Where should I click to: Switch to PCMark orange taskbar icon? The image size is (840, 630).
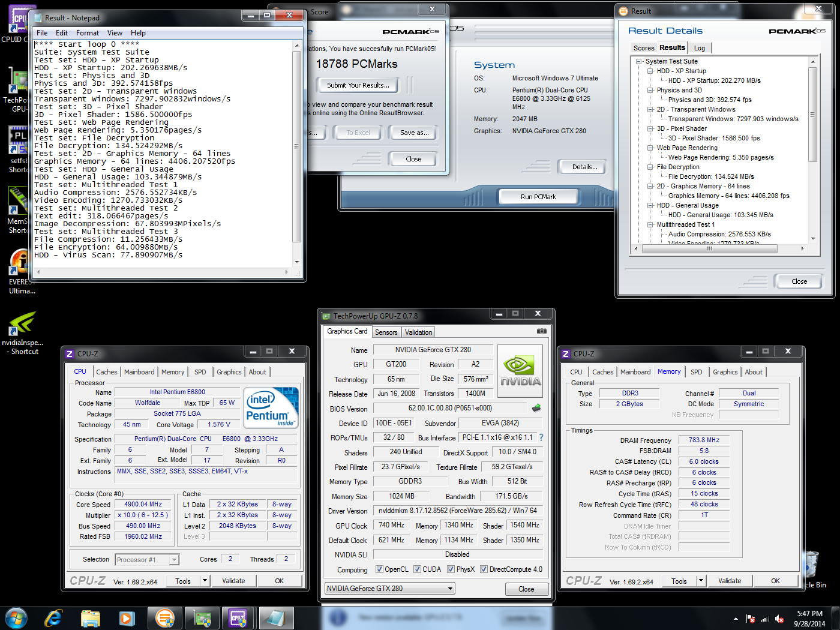(x=165, y=618)
